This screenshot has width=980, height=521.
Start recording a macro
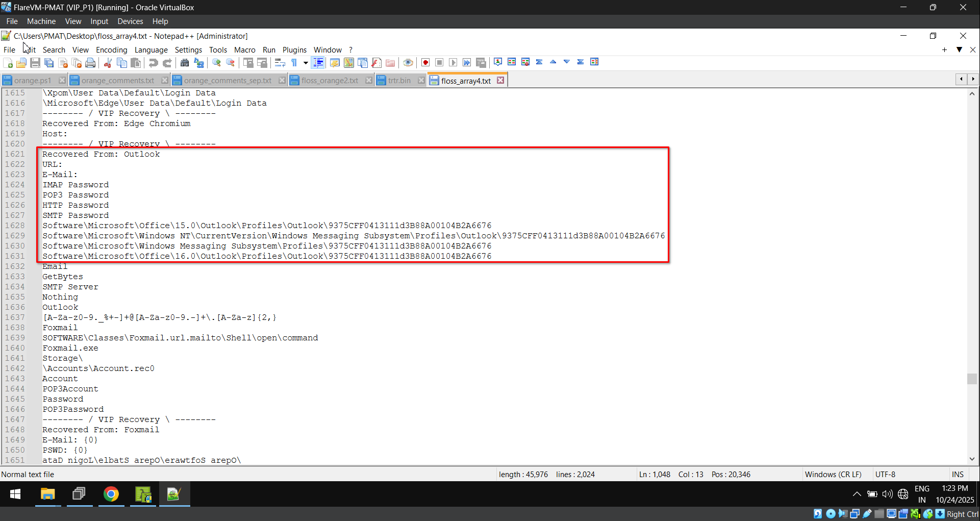tap(425, 62)
